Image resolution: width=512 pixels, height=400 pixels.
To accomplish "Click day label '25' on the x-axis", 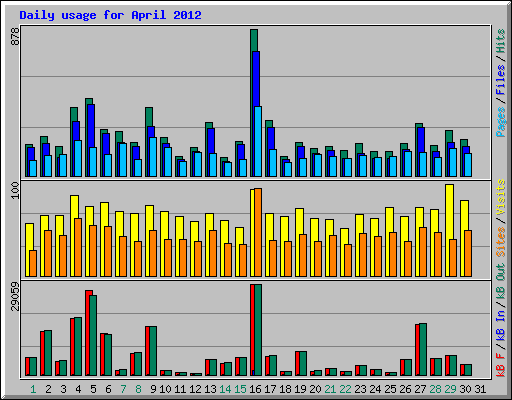I will [390, 389].
